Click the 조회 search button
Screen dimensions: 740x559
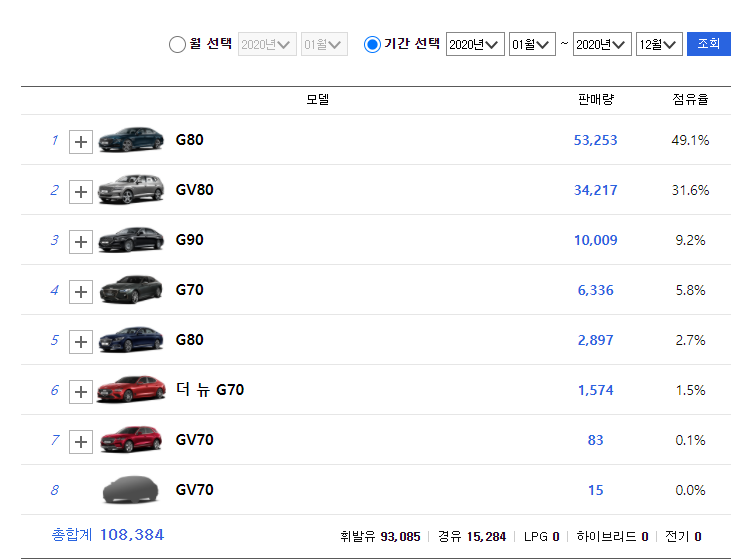click(x=708, y=44)
